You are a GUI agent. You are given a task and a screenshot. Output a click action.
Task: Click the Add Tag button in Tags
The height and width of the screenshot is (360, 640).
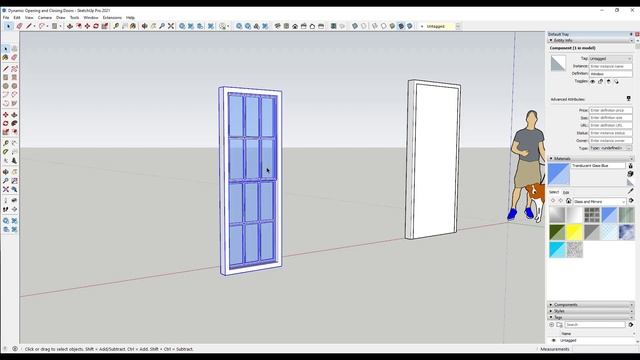[551, 325]
